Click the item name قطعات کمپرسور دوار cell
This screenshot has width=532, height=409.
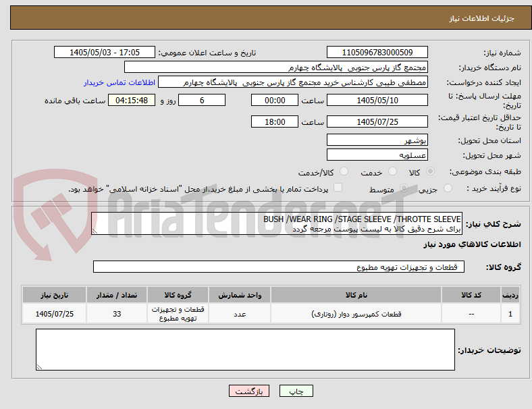tap(356, 314)
